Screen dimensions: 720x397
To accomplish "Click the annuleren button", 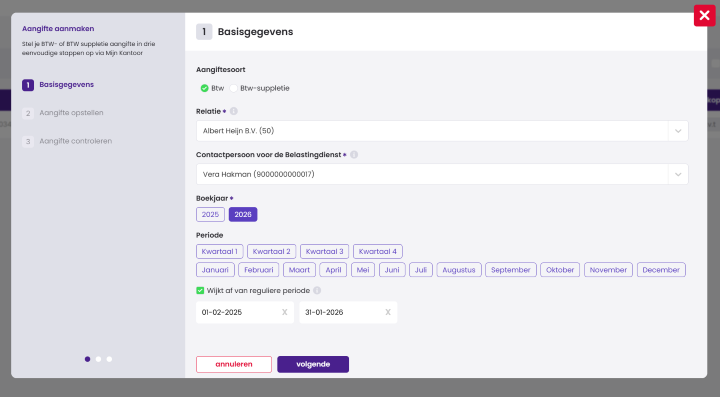I will pyautogui.click(x=234, y=364).
